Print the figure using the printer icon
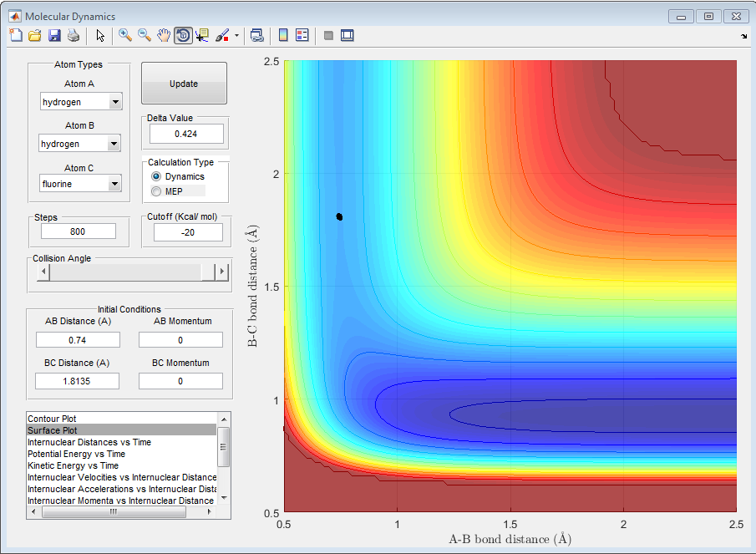 pos(74,35)
